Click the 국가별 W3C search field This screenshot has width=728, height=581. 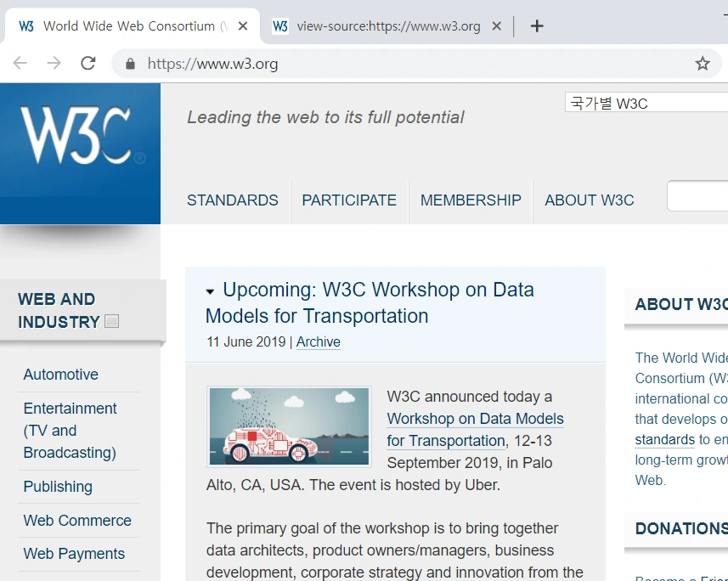[x=646, y=101]
